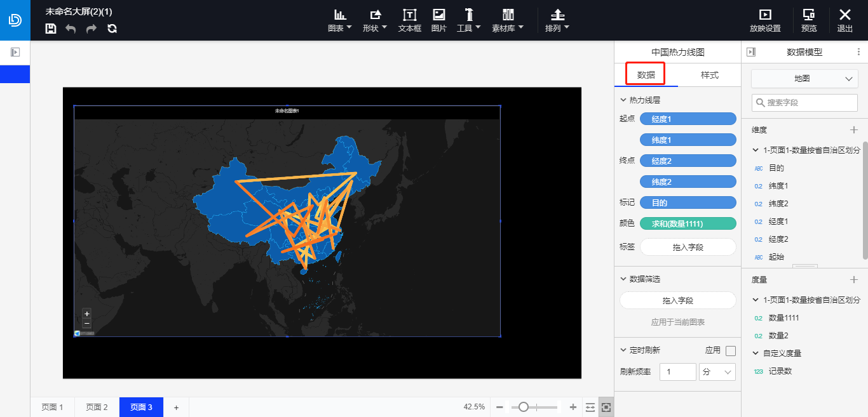The width and height of the screenshot is (868, 417).
Task: Click the 刷新频率 value input
Action: (x=677, y=372)
